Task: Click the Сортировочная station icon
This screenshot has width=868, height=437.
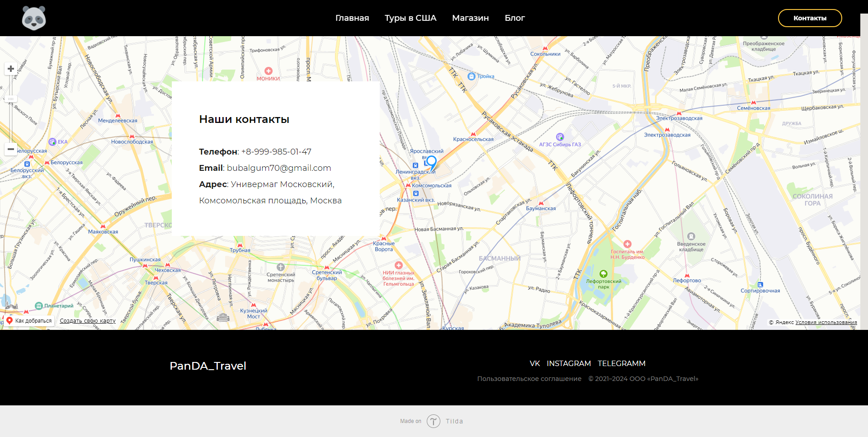Action: pyautogui.click(x=760, y=285)
